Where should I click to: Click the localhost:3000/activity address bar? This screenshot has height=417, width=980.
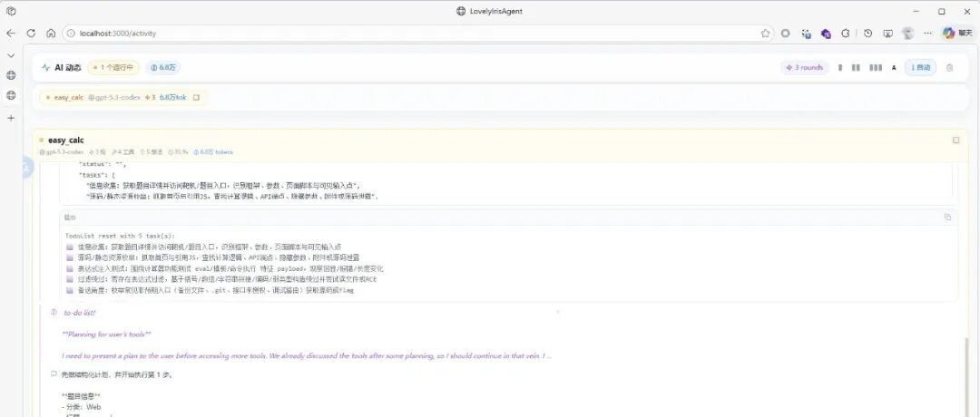(x=418, y=34)
